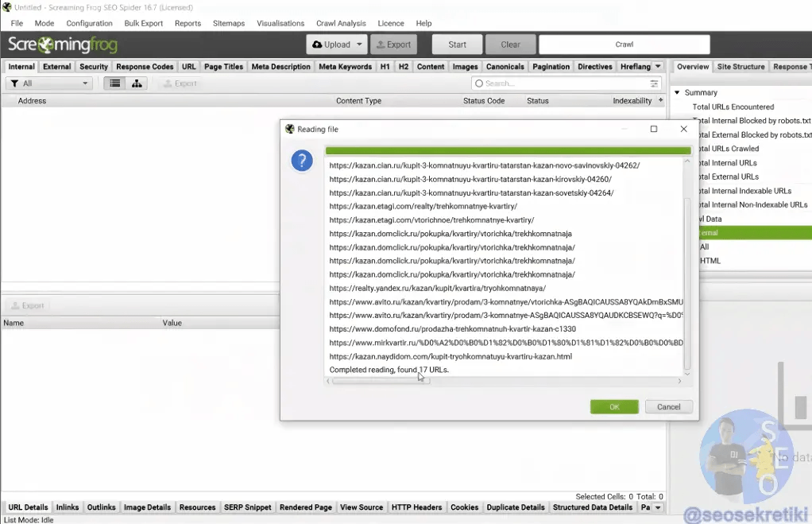Click the Start crawl button
Viewport: 812px width, 524px height.
tap(457, 45)
